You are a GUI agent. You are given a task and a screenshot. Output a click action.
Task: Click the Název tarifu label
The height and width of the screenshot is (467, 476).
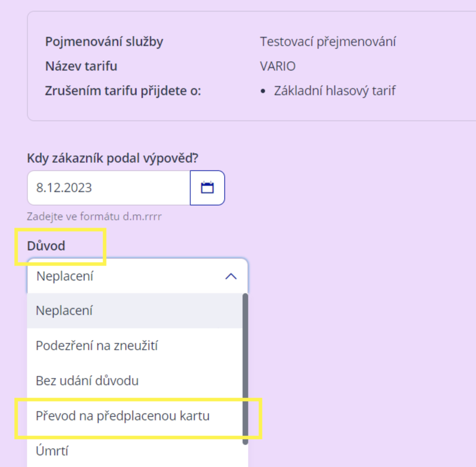(x=81, y=66)
